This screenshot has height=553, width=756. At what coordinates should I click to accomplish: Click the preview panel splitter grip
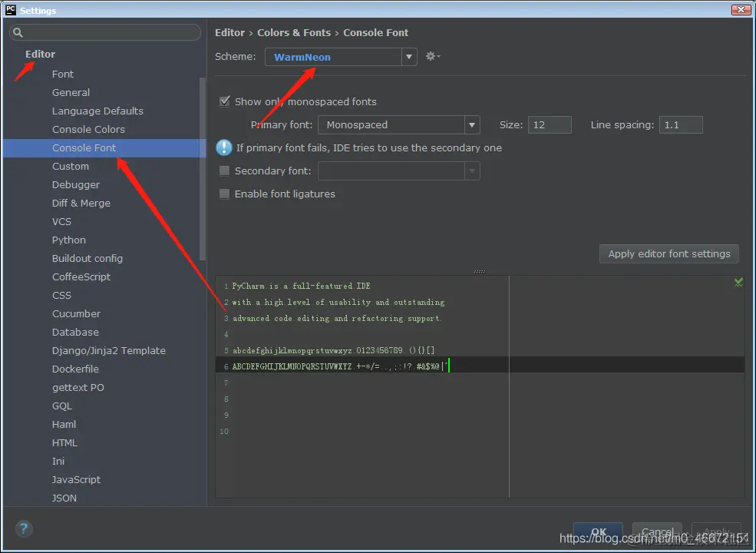pyautogui.click(x=480, y=271)
